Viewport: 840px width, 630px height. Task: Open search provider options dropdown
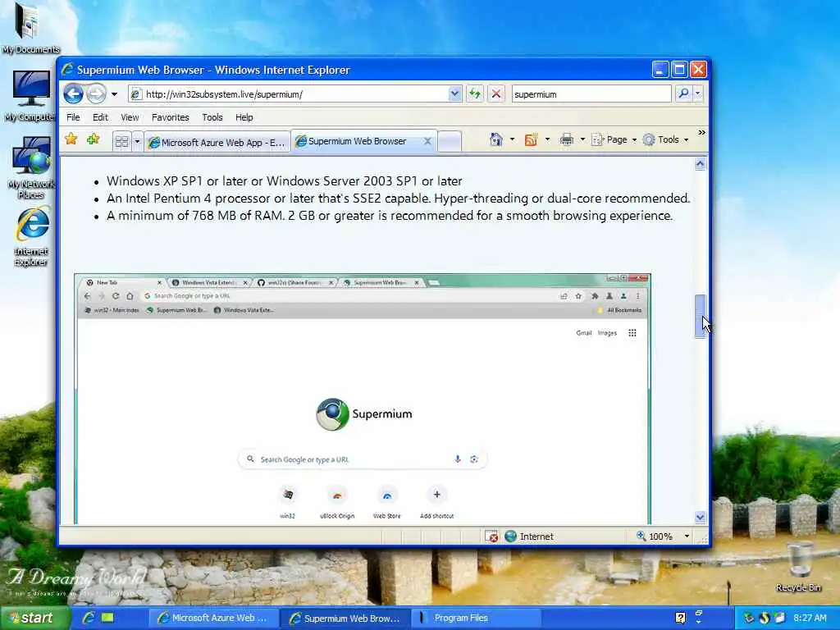(697, 94)
